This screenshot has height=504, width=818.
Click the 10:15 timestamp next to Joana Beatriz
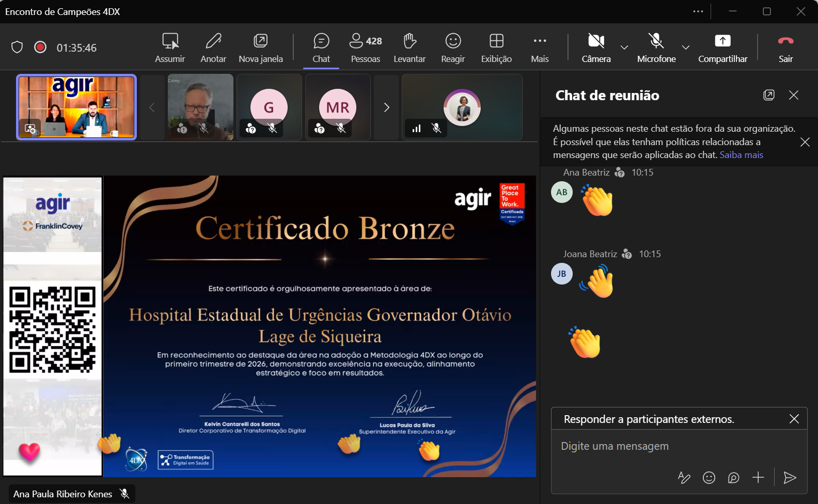650,254
